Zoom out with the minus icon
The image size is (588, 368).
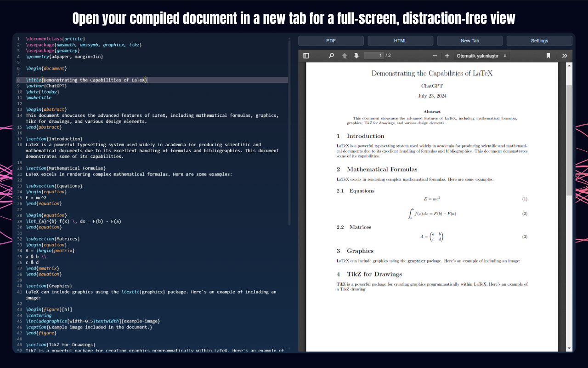point(435,56)
